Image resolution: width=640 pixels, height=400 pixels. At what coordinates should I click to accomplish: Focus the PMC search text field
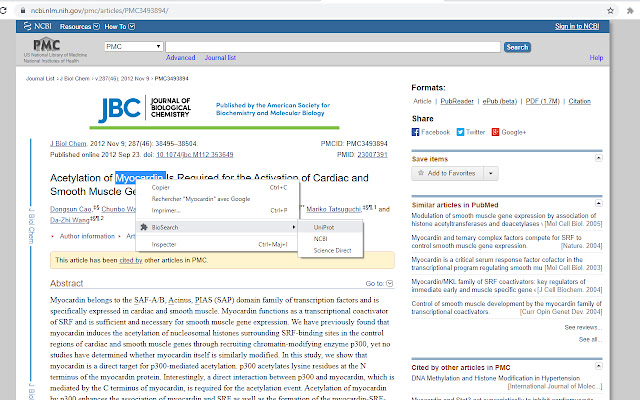tap(333, 47)
